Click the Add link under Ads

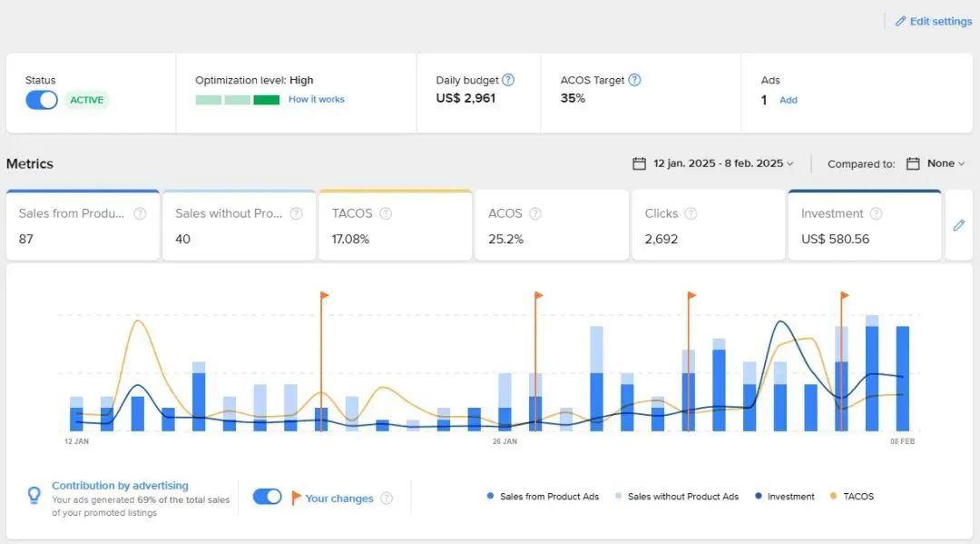(x=789, y=100)
